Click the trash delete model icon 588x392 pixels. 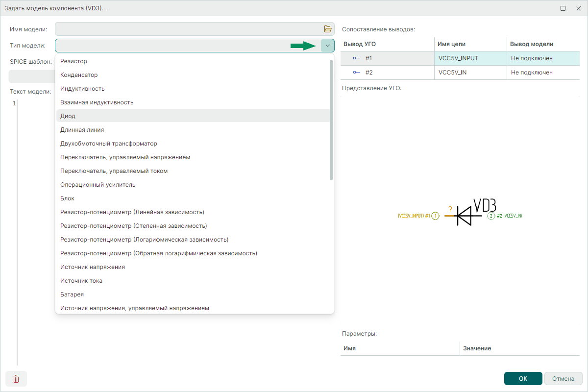(x=16, y=379)
